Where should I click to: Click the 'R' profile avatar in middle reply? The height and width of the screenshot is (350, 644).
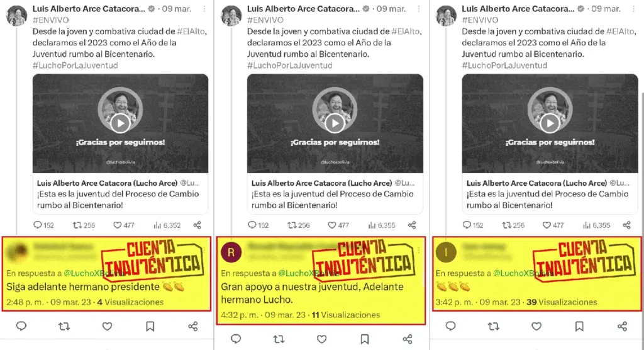(231, 252)
